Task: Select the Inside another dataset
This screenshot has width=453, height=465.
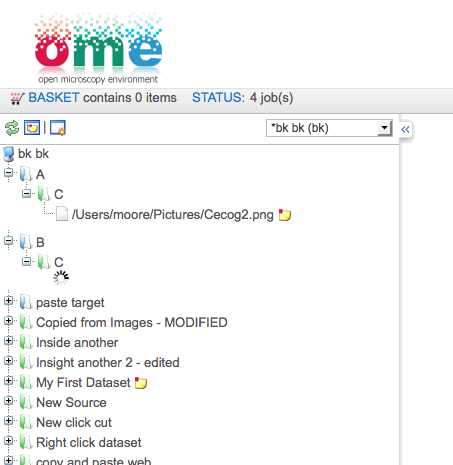Action: click(77, 343)
